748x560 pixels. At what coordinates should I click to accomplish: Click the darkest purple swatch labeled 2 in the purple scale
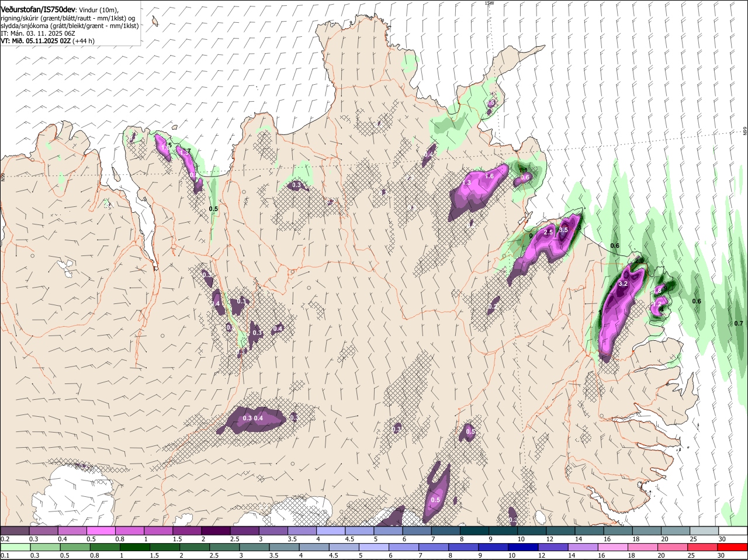tap(216, 531)
